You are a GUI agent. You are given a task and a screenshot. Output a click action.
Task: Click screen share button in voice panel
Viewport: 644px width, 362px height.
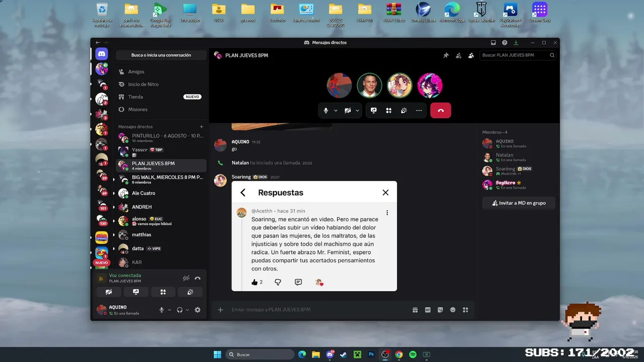136,292
